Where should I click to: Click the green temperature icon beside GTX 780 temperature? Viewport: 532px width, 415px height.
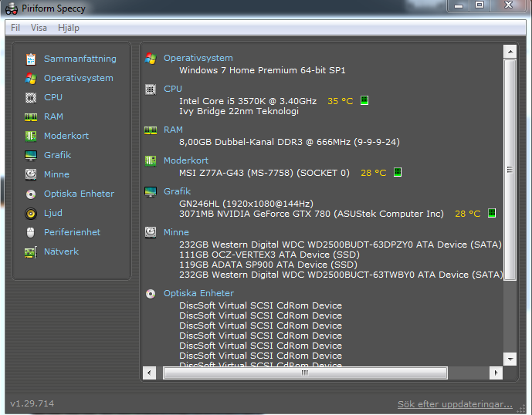tap(492, 213)
